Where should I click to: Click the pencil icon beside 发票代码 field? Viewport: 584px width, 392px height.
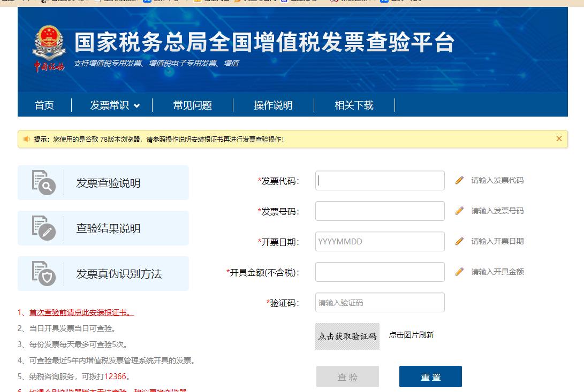click(x=459, y=180)
